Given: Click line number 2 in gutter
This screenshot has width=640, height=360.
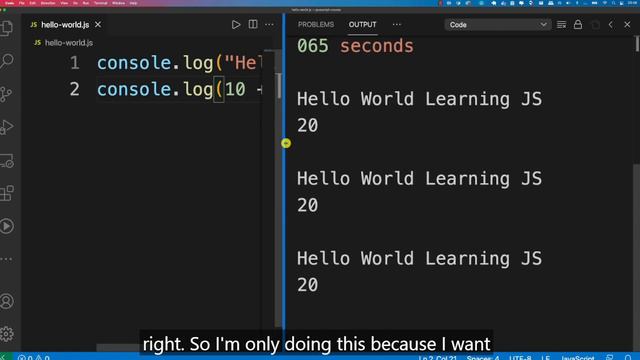Looking at the screenshot, I should pyautogui.click(x=74, y=89).
